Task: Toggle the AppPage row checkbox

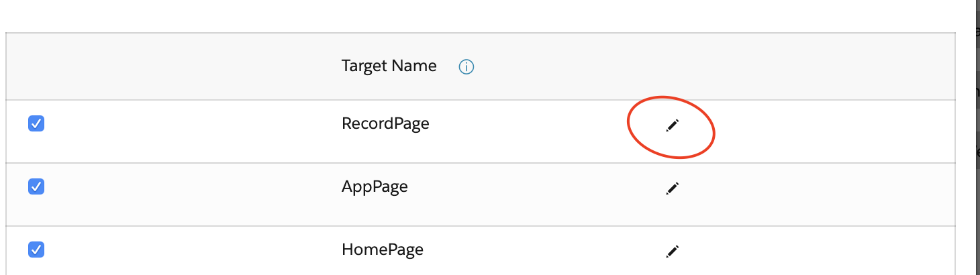Action: tap(36, 186)
